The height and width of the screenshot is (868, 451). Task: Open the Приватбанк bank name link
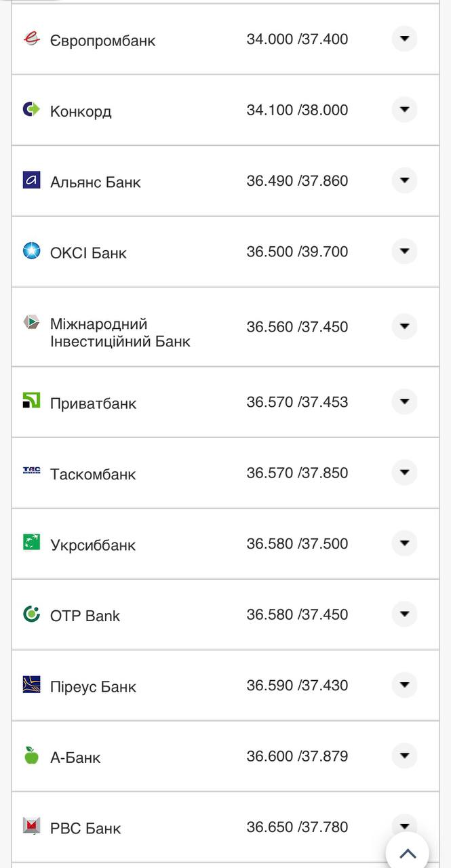[93, 403]
